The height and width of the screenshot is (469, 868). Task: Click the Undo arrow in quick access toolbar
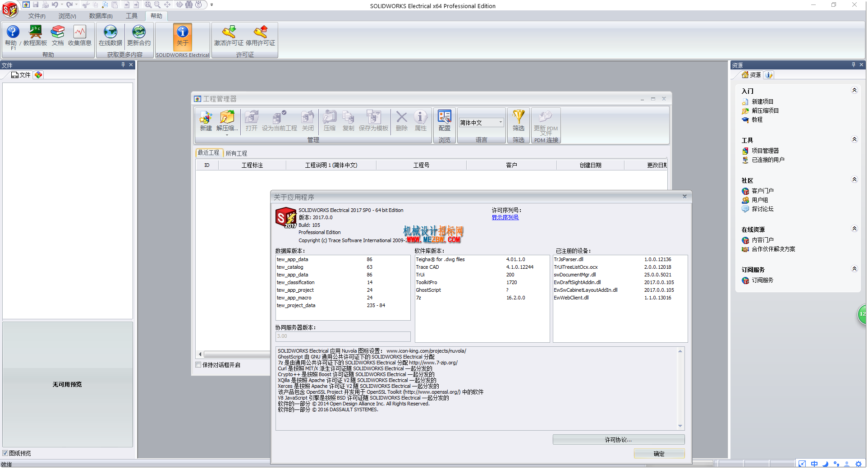point(55,5)
